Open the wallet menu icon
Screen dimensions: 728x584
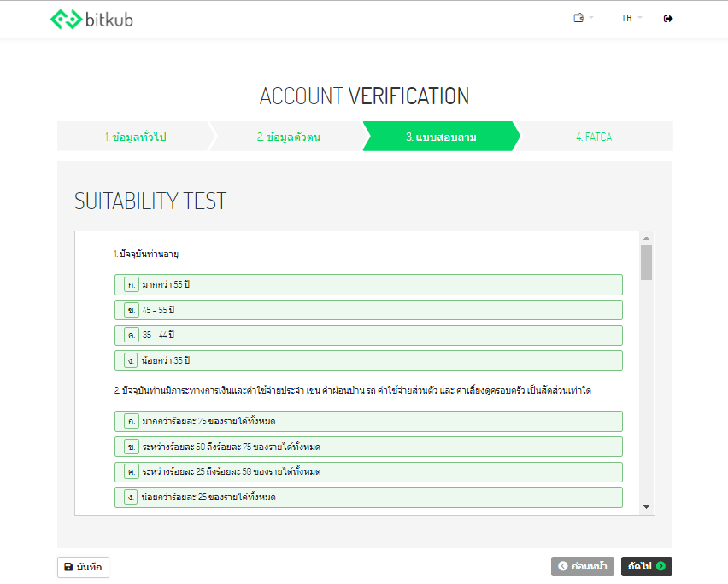pyautogui.click(x=578, y=18)
